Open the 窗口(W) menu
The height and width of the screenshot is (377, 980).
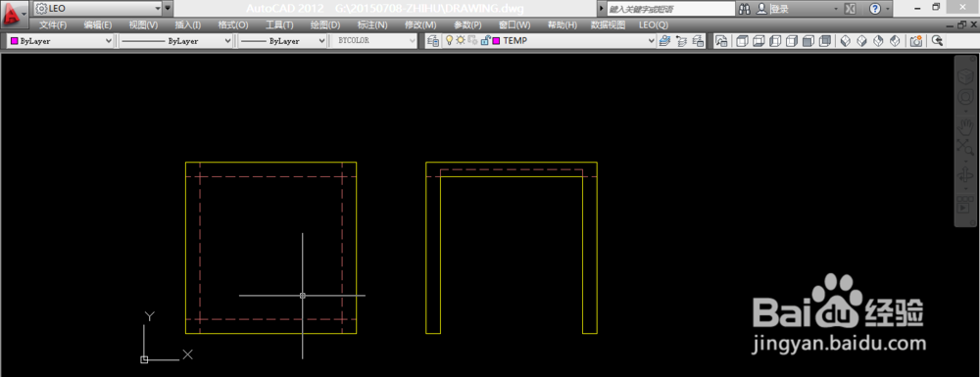click(514, 24)
